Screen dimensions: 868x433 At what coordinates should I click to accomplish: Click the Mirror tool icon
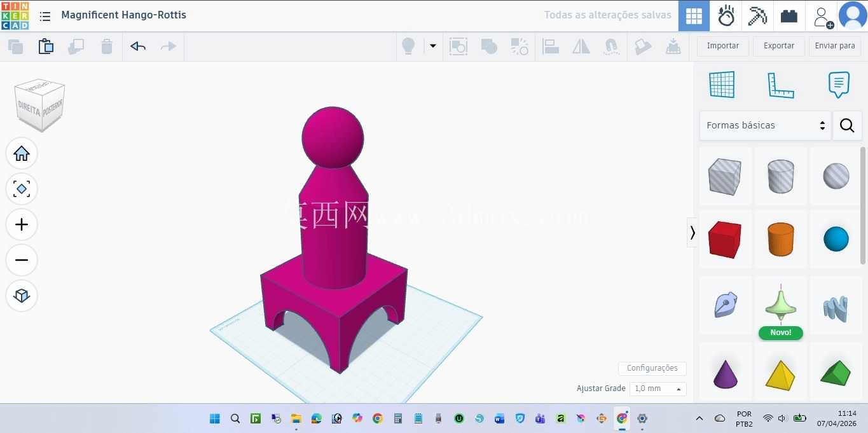tap(581, 46)
